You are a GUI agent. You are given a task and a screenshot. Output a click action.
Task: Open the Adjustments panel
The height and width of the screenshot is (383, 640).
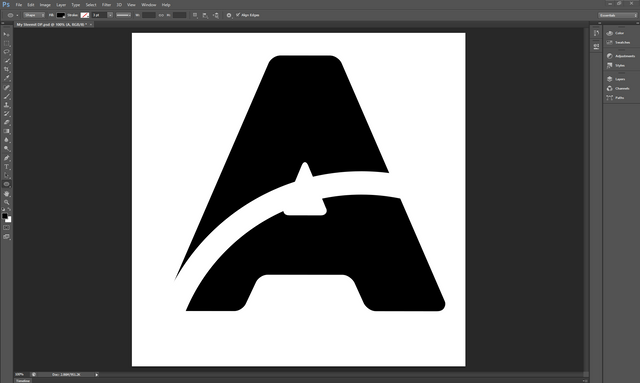click(620, 56)
